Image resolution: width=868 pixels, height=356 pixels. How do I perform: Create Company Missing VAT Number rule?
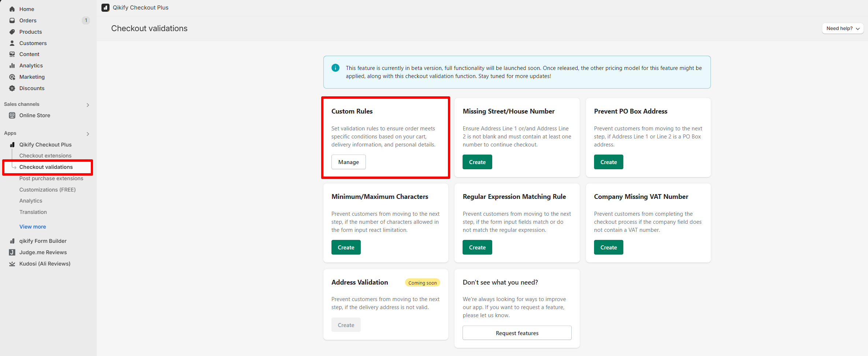coord(608,248)
